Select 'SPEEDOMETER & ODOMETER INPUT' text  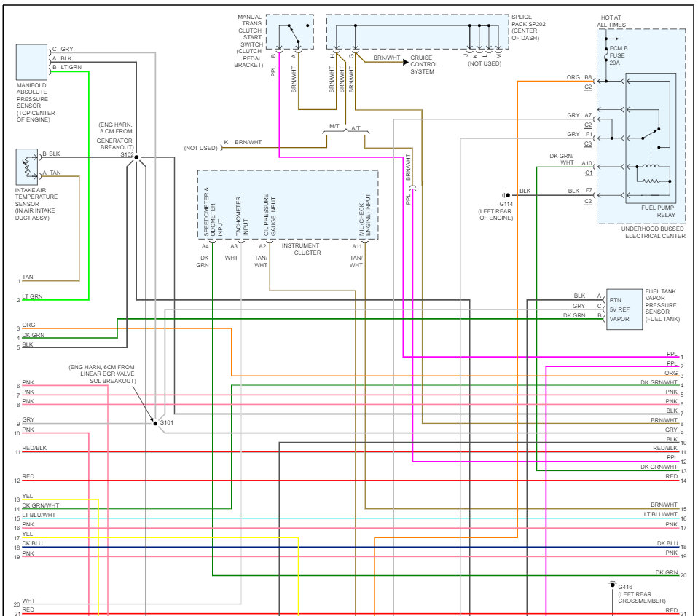[x=213, y=211]
